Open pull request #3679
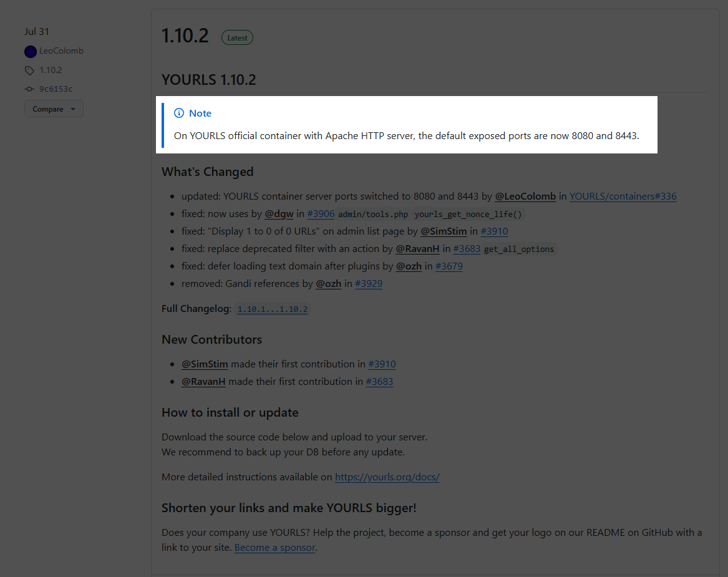This screenshot has height=577, width=728. click(x=449, y=266)
